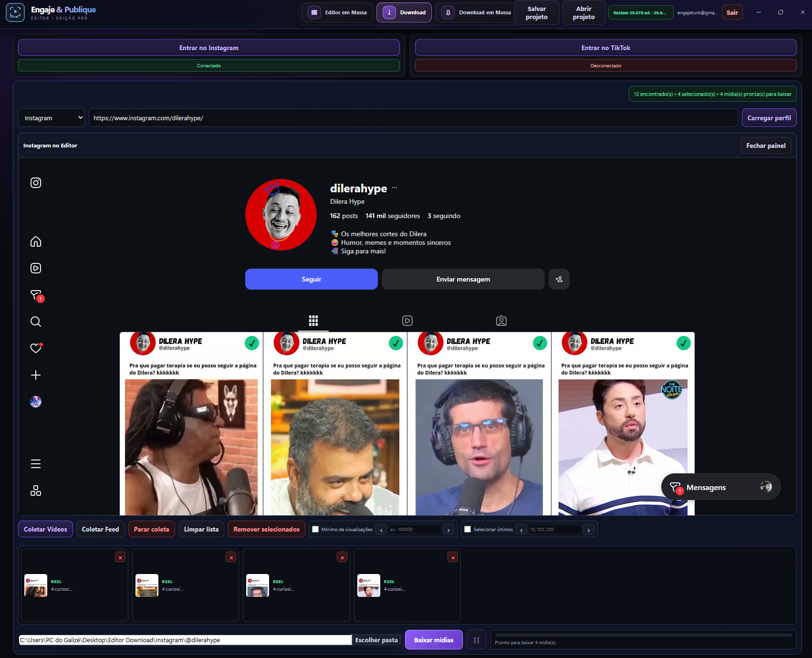Click left arrow of Selecionar últimos
This screenshot has height=658, width=812.
tap(521, 530)
